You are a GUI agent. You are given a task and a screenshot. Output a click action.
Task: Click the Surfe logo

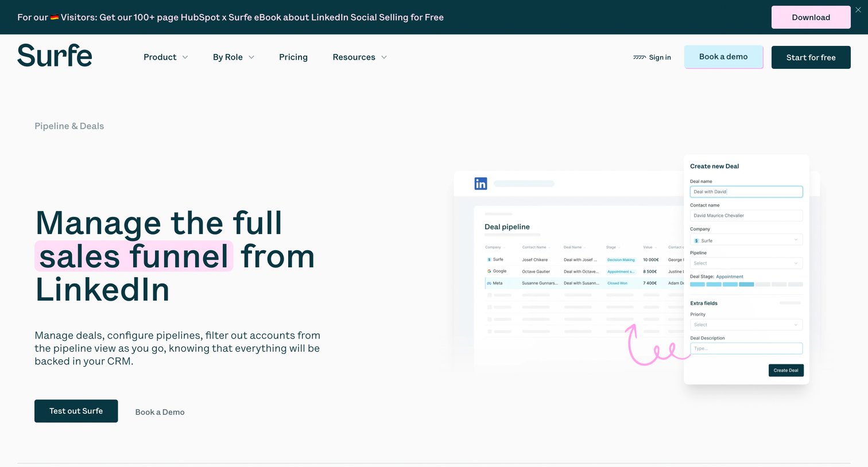click(x=55, y=56)
